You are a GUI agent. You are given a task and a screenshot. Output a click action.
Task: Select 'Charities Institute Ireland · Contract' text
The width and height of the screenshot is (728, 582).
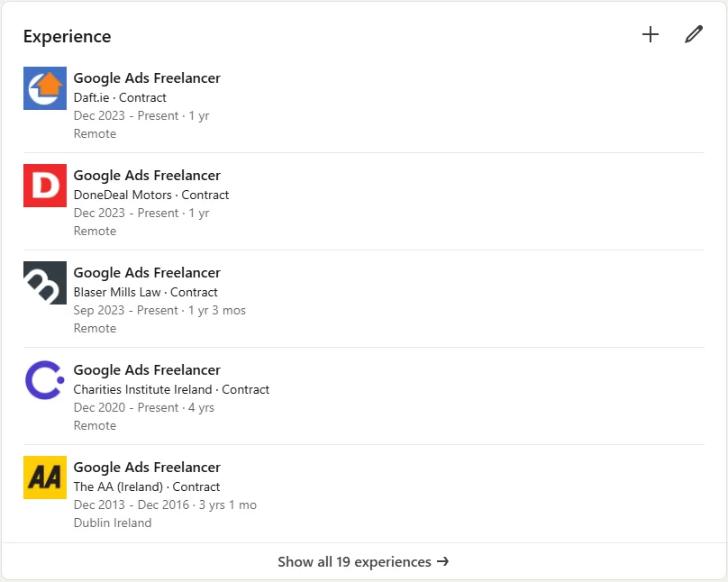(x=171, y=389)
